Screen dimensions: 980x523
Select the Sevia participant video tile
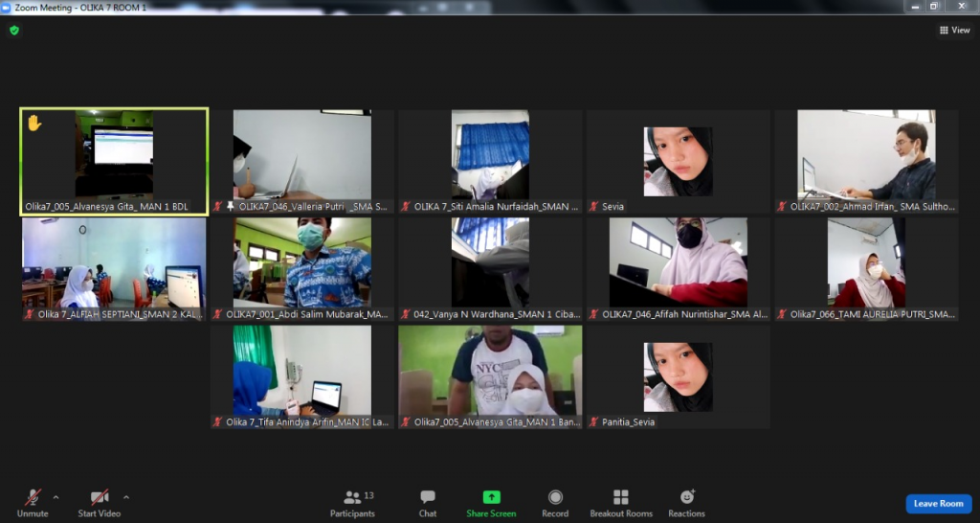point(678,161)
